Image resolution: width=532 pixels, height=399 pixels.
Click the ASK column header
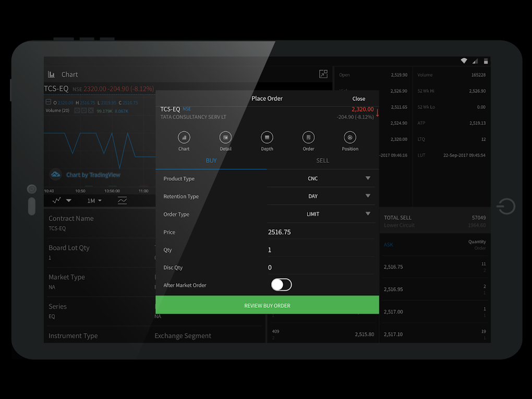[x=389, y=245]
